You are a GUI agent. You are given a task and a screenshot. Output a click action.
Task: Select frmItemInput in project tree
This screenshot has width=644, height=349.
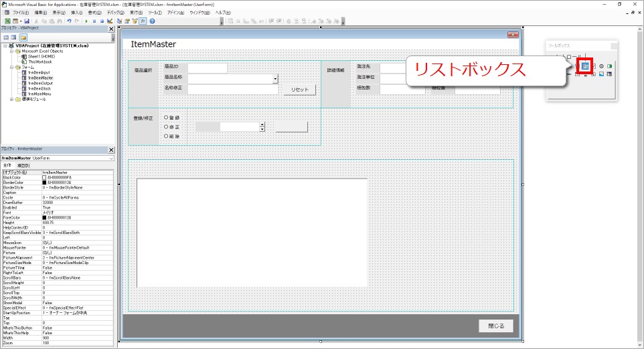pos(39,73)
